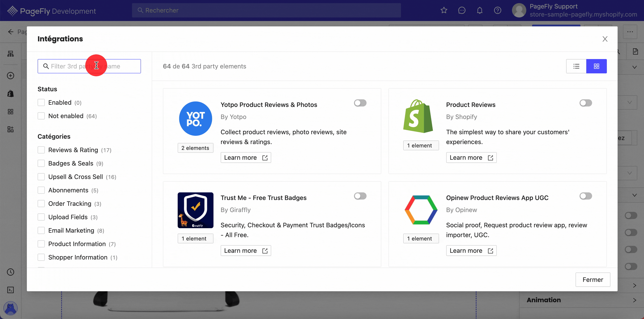Screen dimensions: 644x319
Task: Open the page document icon in right panel
Action: click(635, 51)
